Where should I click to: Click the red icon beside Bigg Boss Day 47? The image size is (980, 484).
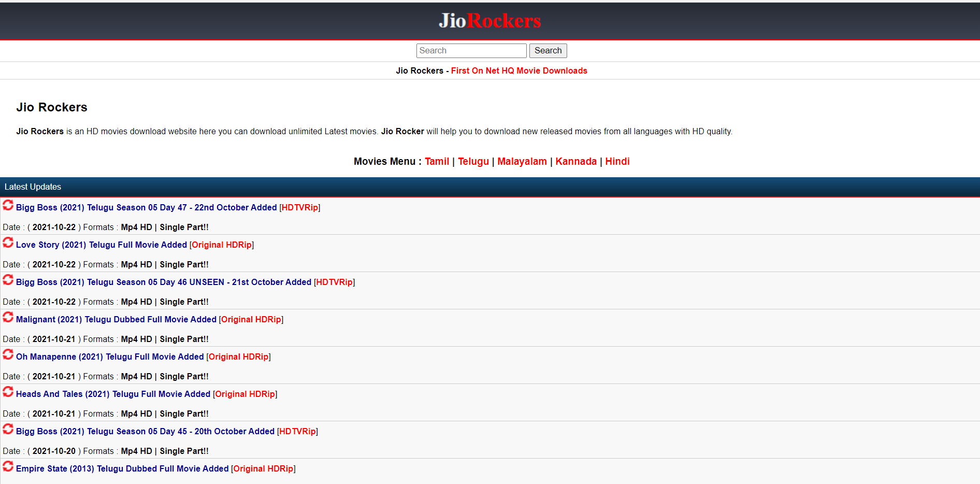(8, 205)
